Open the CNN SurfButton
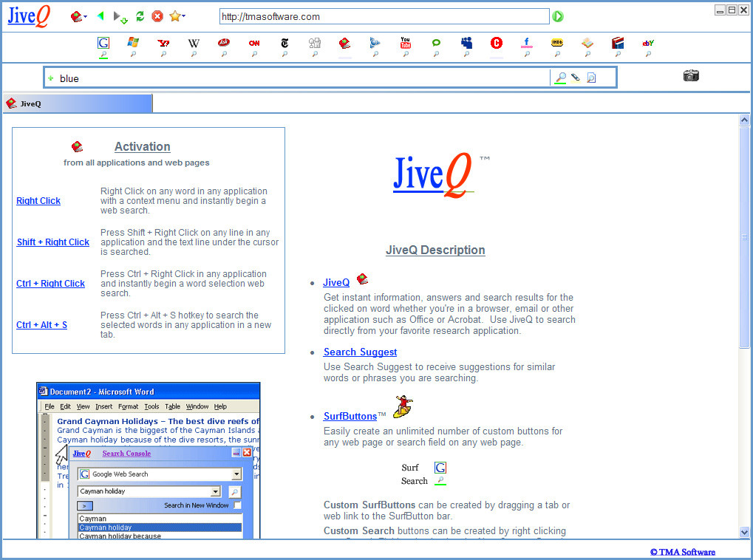Image resolution: width=753 pixels, height=560 pixels. coord(254,43)
